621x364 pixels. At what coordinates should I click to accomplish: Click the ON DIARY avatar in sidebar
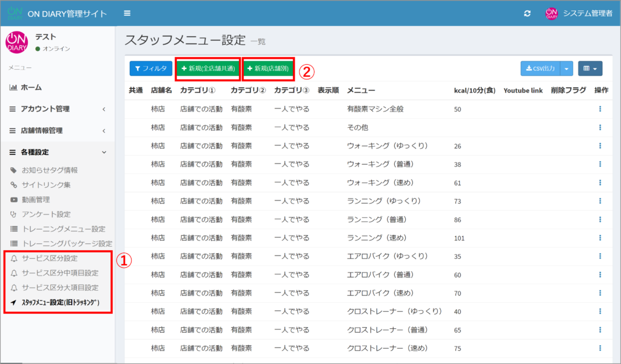(x=16, y=42)
